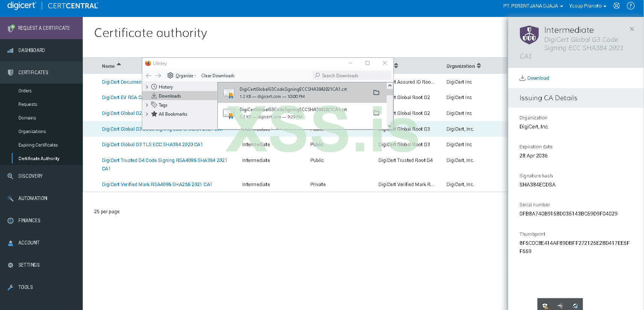Click the Library downloads list scroll-up arrow
Viewport: 644px width, 310px height.
390,86
